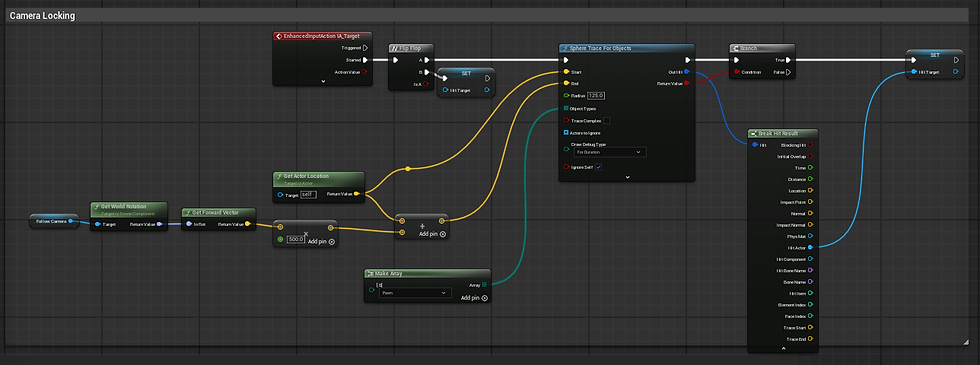Click the Action Value output pin

pyautogui.click(x=365, y=72)
